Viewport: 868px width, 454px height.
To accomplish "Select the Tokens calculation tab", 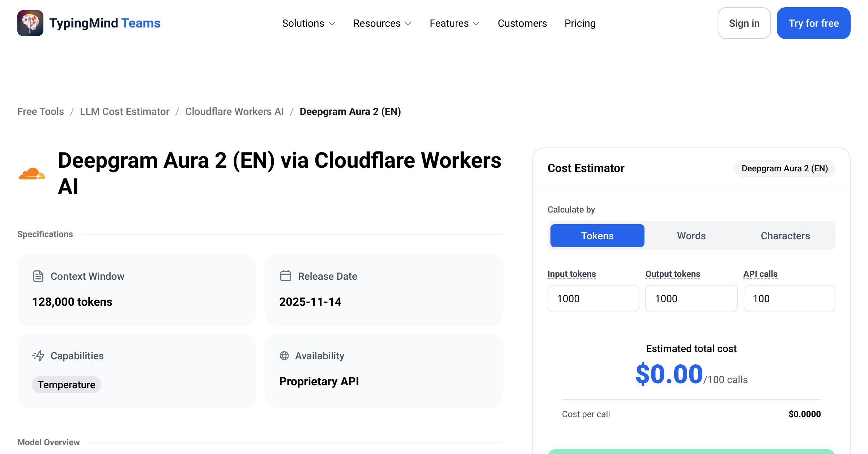I will click(597, 236).
